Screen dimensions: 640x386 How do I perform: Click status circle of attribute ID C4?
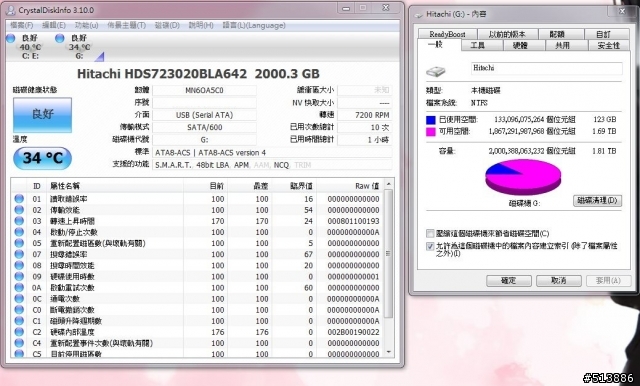click(x=19, y=343)
